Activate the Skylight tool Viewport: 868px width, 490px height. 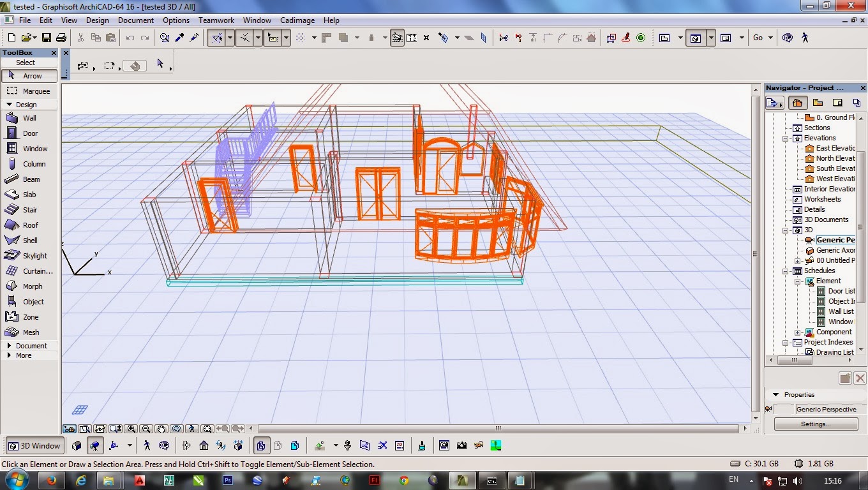[29, 256]
